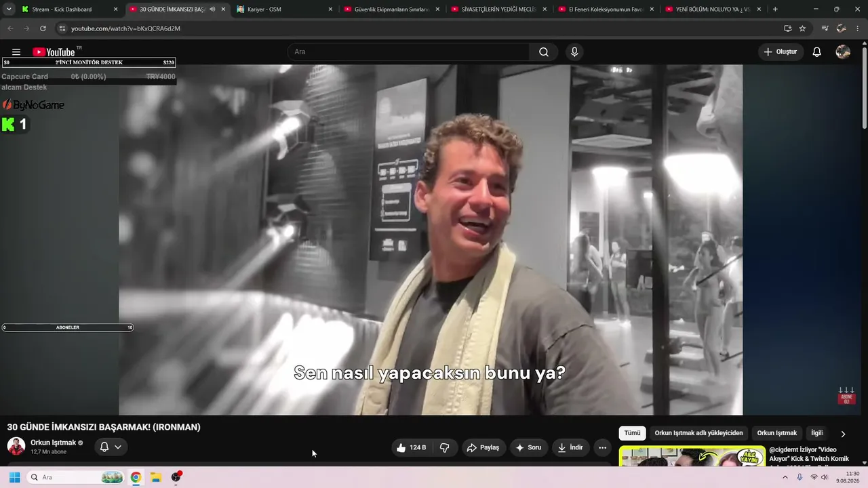Start voice search with microphone icon
Image resolution: width=868 pixels, height=488 pixels.
[x=574, y=52]
